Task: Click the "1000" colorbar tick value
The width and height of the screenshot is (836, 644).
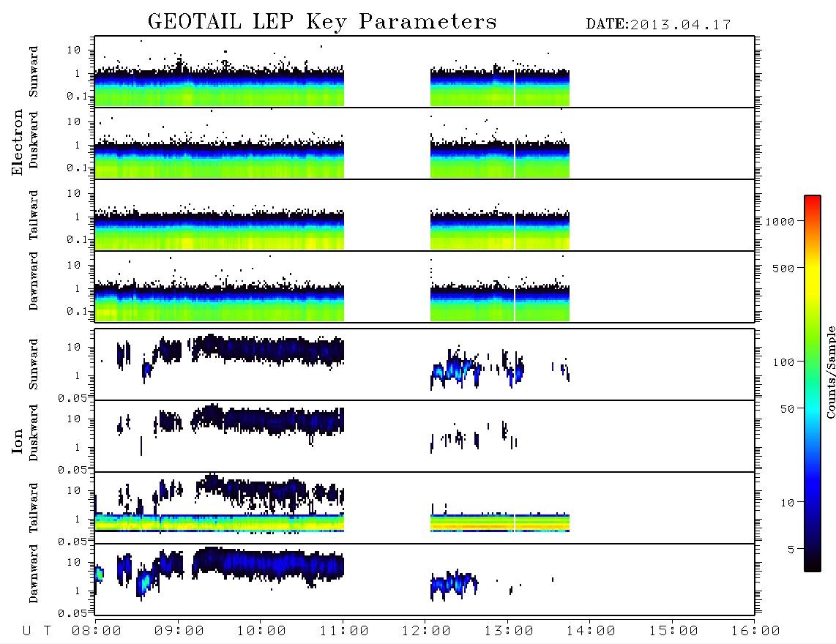Action: [780, 222]
